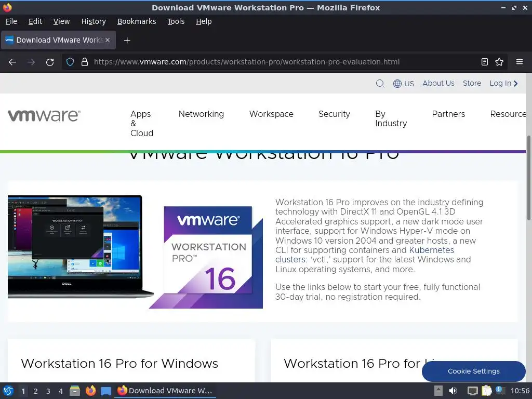Reload the current page

(x=50, y=62)
